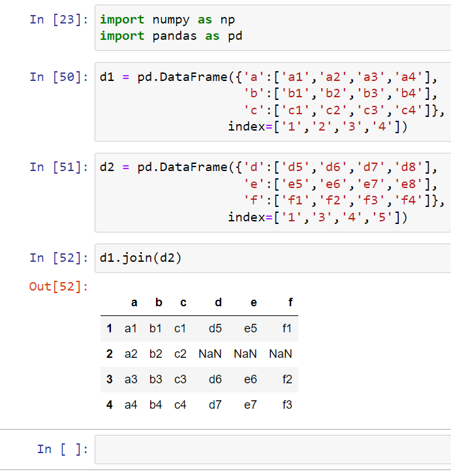Click the empty In [ ]: prompt label

click(x=63, y=449)
